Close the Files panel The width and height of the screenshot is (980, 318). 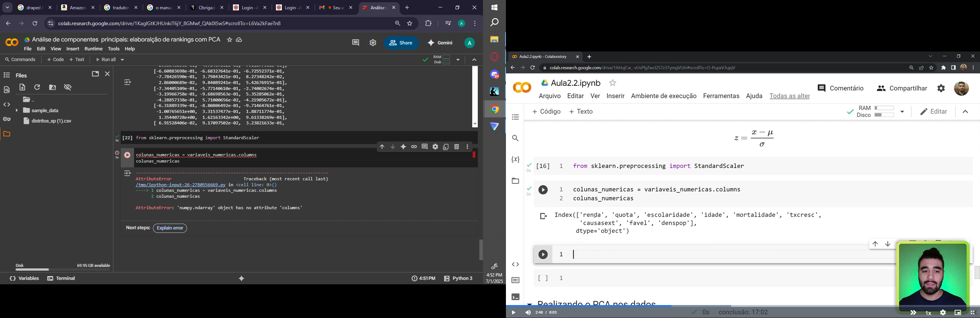108,74
